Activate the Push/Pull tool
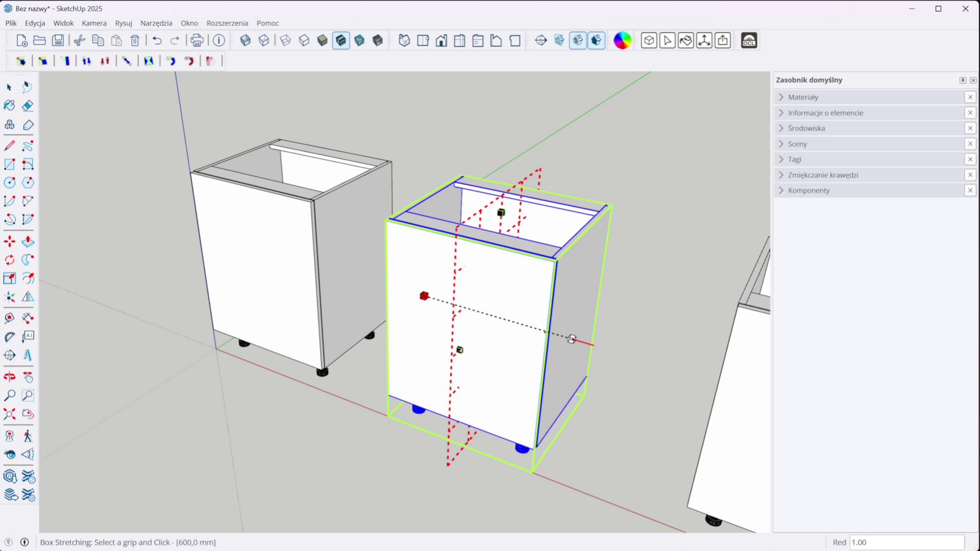Viewport: 980px width, 551px height. click(28, 242)
